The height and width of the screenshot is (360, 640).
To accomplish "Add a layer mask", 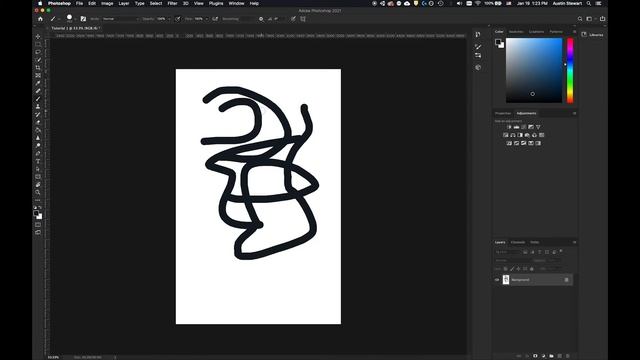I will (535, 356).
